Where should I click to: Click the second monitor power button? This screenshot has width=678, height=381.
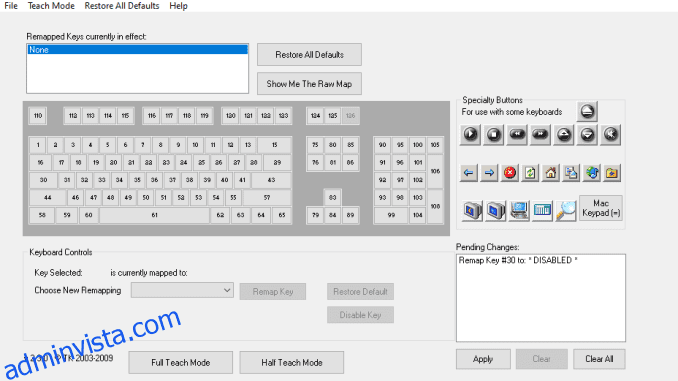(495, 211)
